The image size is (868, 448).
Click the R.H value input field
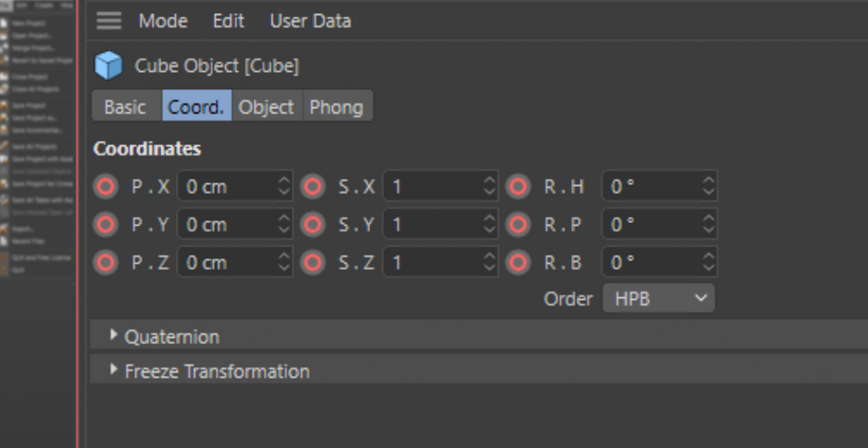(x=651, y=187)
